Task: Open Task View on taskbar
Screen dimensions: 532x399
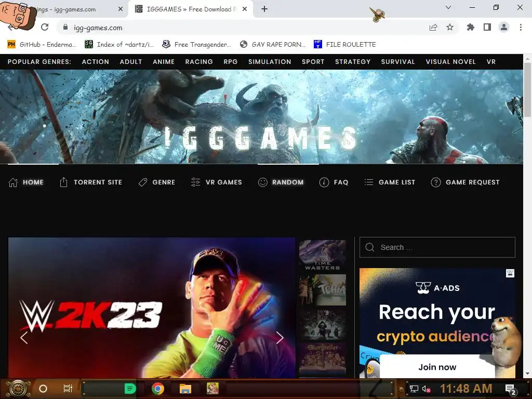Action: tap(68, 389)
